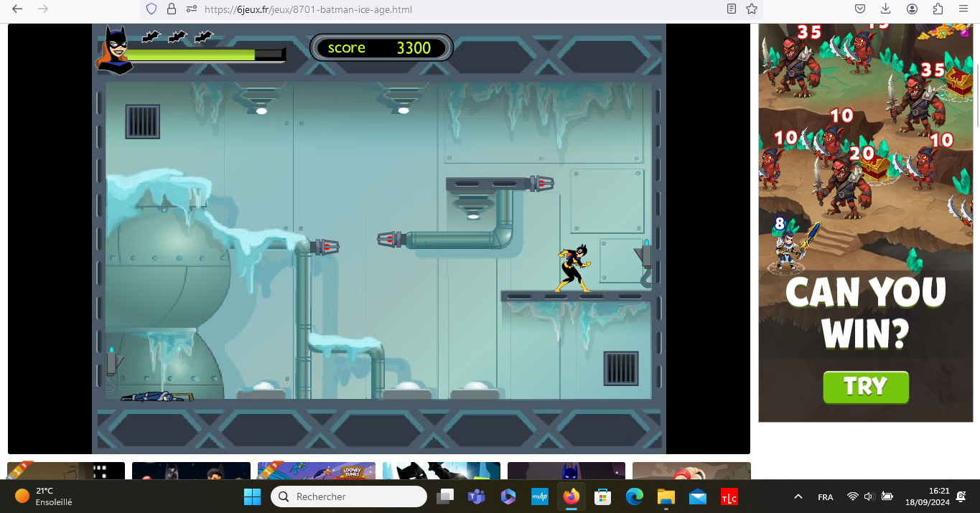Launch Microsoft Teams from taskbar
Screen dimensions: 980x513
tap(477, 496)
